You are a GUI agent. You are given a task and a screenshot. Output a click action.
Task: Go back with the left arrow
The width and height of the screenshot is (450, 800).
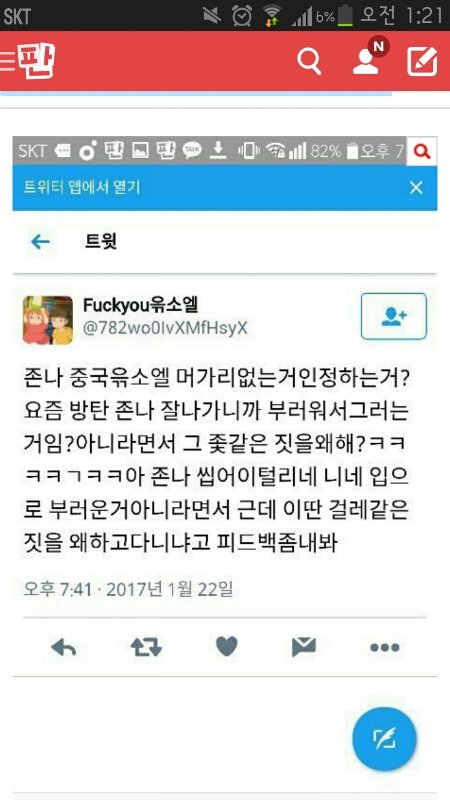40,242
